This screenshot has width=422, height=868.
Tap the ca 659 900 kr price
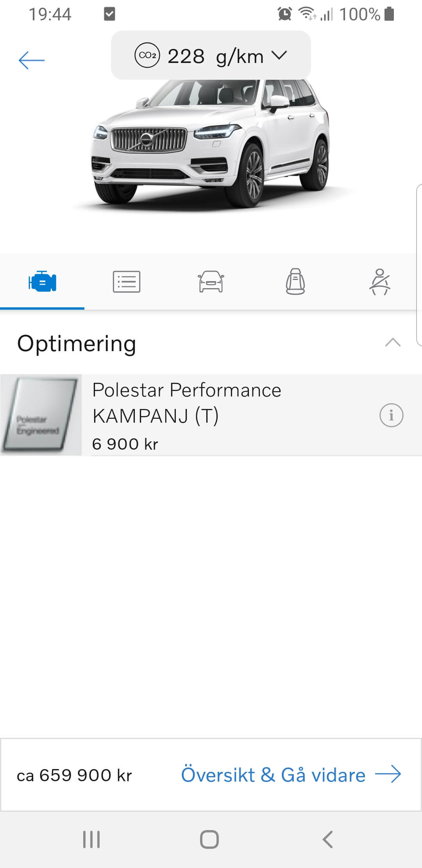pos(74,775)
